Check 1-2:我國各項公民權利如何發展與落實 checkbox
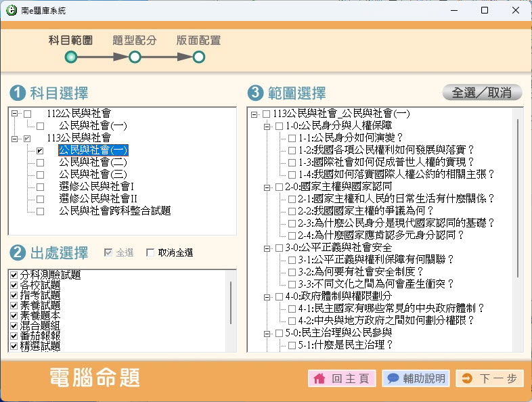This screenshot has width=532, height=402. click(x=292, y=151)
